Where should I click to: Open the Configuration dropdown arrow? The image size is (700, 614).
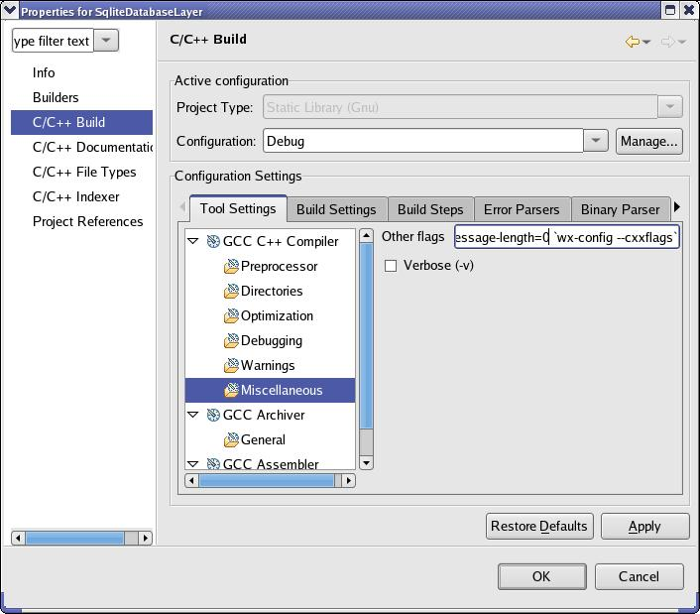click(596, 141)
